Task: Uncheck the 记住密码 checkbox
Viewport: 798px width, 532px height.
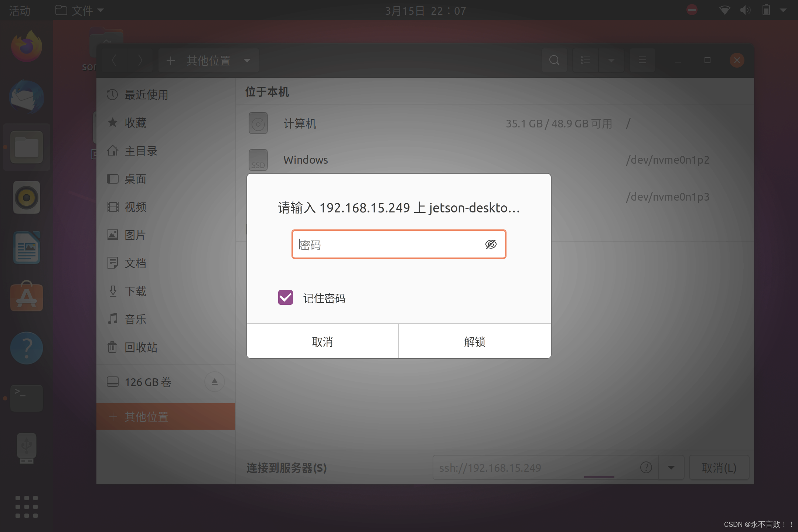Action: coord(286,297)
